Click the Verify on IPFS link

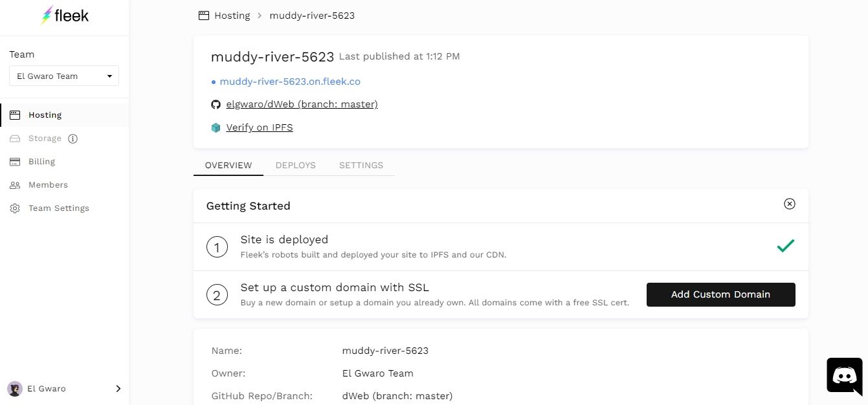pos(259,127)
